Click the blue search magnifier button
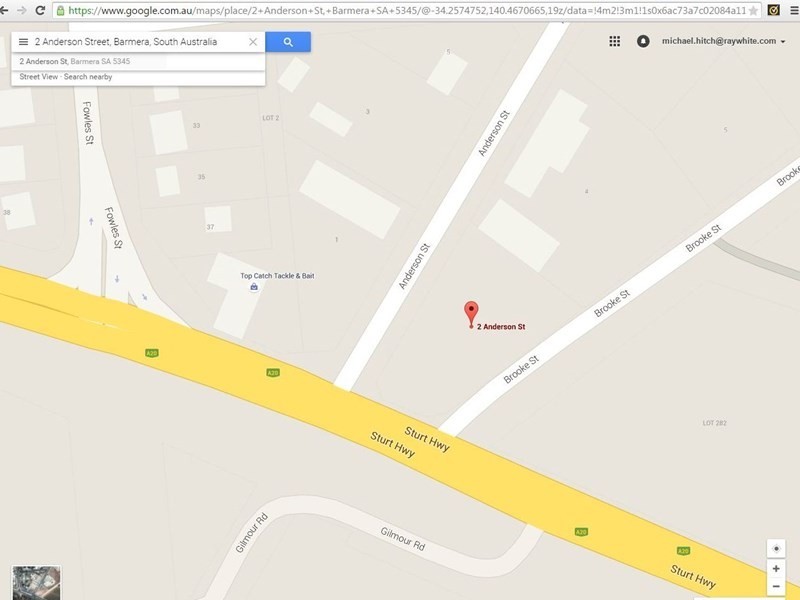 [x=288, y=42]
